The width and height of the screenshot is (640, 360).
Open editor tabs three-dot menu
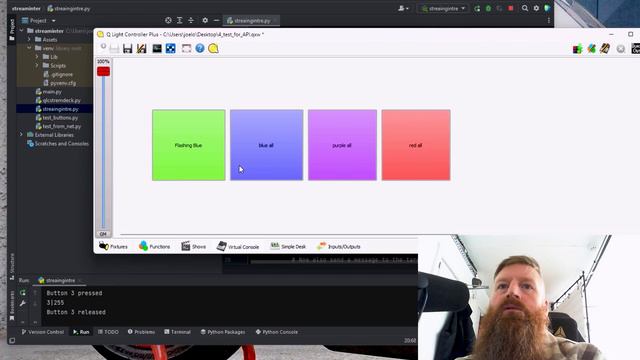click(x=549, y=20)
